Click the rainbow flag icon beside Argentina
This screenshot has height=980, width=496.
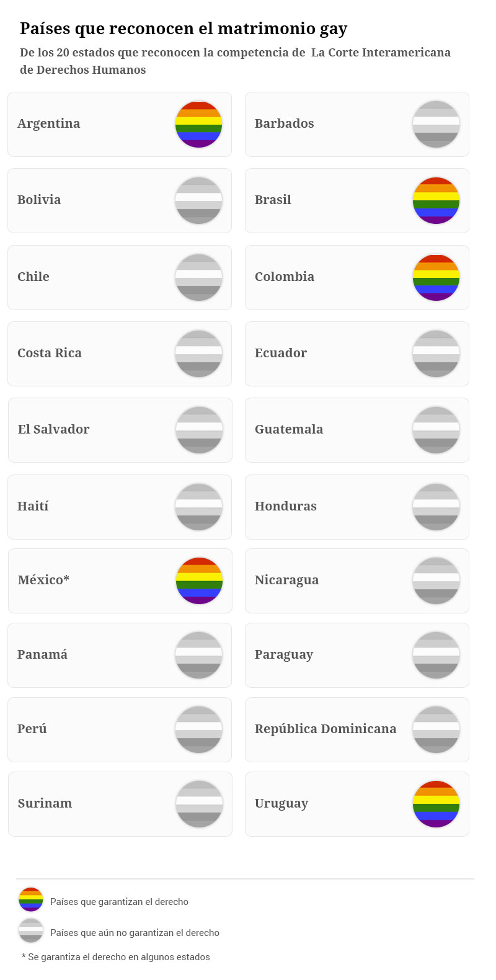point(198,124)
